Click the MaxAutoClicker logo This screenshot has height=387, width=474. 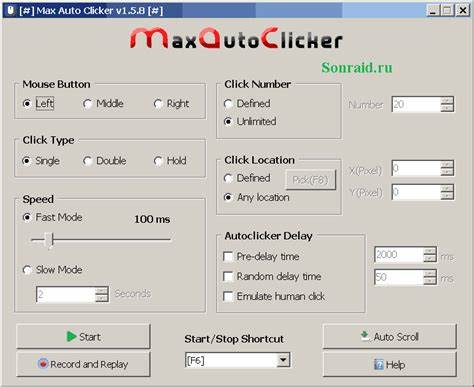coord(236,38)
